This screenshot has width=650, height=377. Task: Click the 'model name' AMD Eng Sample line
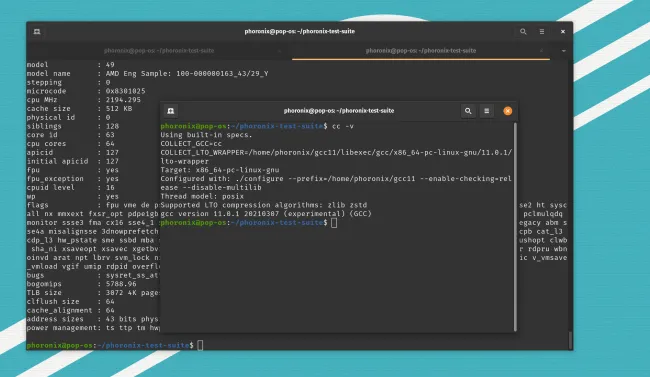tap(148, 73)
